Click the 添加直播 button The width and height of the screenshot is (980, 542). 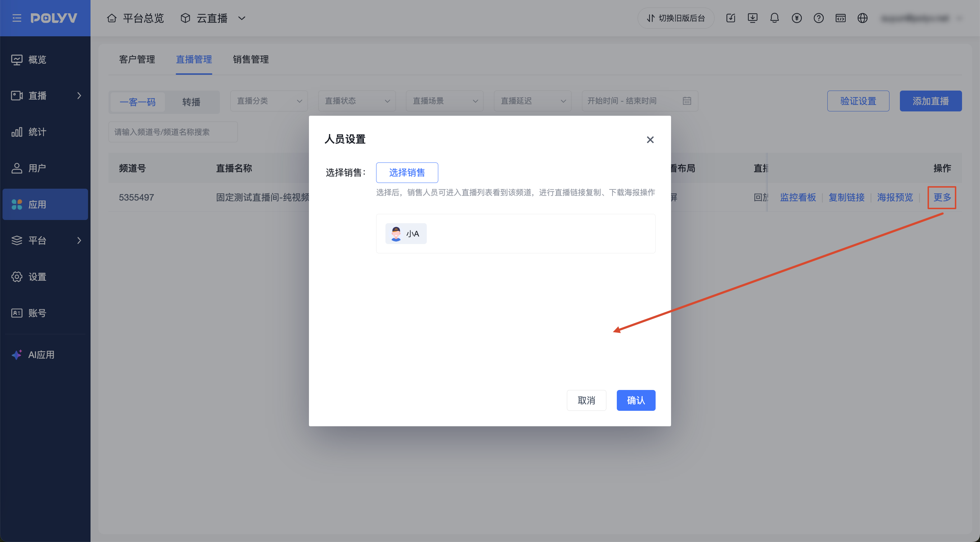tap(930, 101)
